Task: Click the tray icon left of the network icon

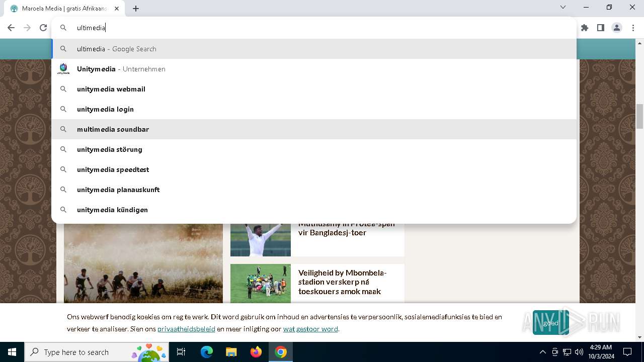Action: click(555, 352)
